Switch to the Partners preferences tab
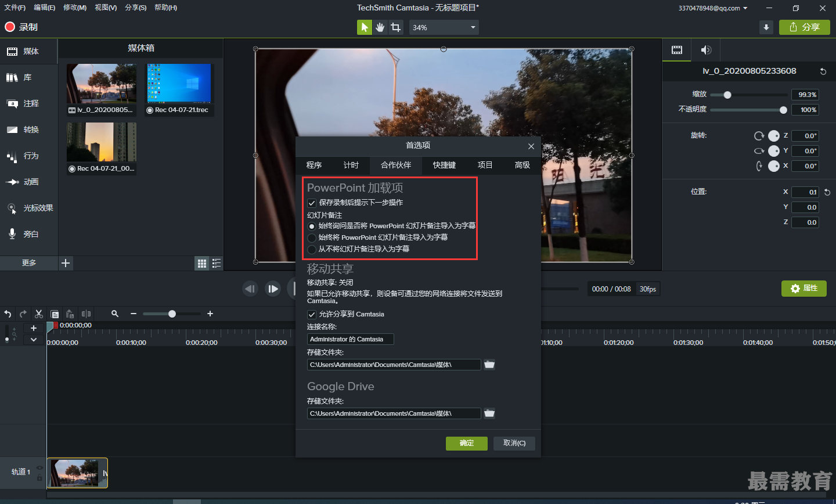Image resolution: width=836 pixels, height=504 pixels. coord(396,165)
